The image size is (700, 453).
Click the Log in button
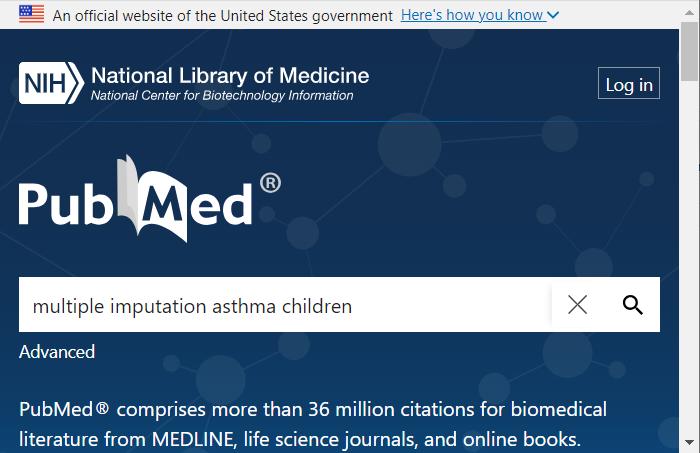tap(629, 83)
